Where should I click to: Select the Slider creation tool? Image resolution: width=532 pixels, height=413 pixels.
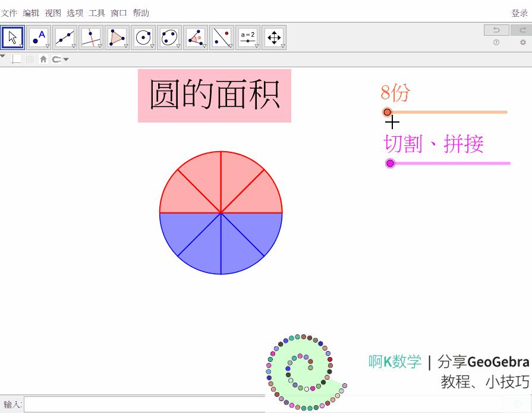pos(247,36)
